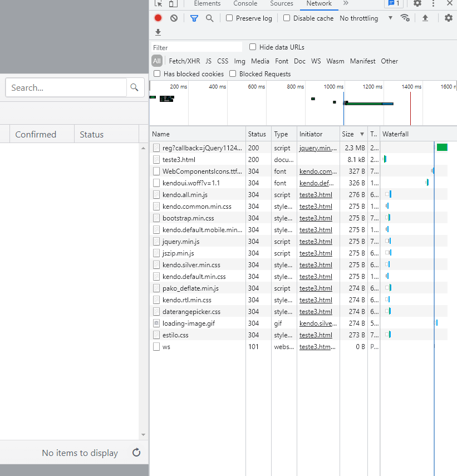The width and height of the screenshot is (457, 476).
Task: Toggle Size column sort arrow
Action: 362,134
